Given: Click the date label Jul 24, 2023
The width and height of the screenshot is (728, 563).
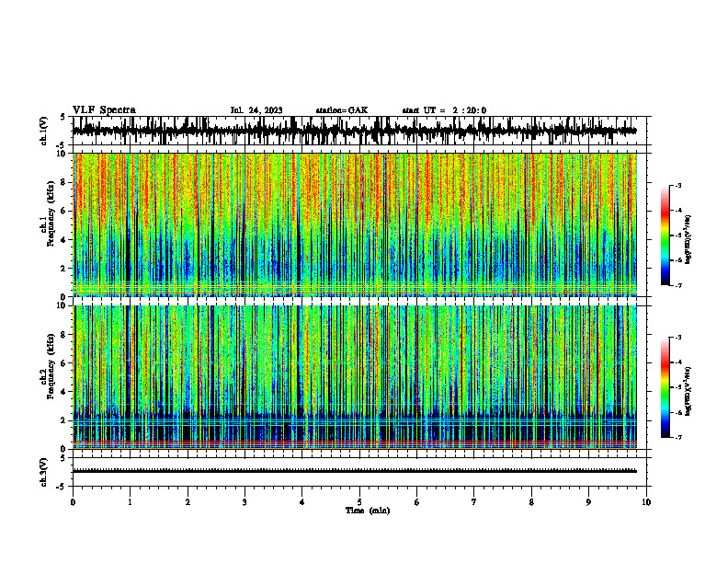Looking at the screenshot, I should [256, 110].
